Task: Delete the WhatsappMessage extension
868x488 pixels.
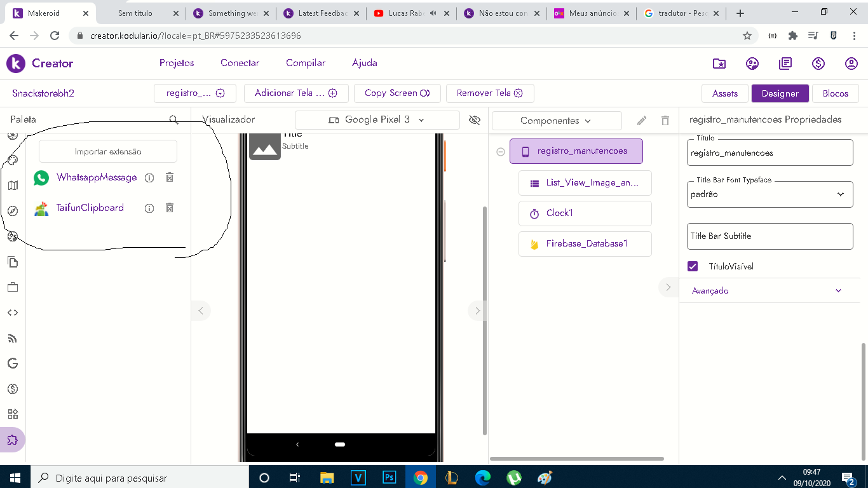Action: click(x=170, y=178)
